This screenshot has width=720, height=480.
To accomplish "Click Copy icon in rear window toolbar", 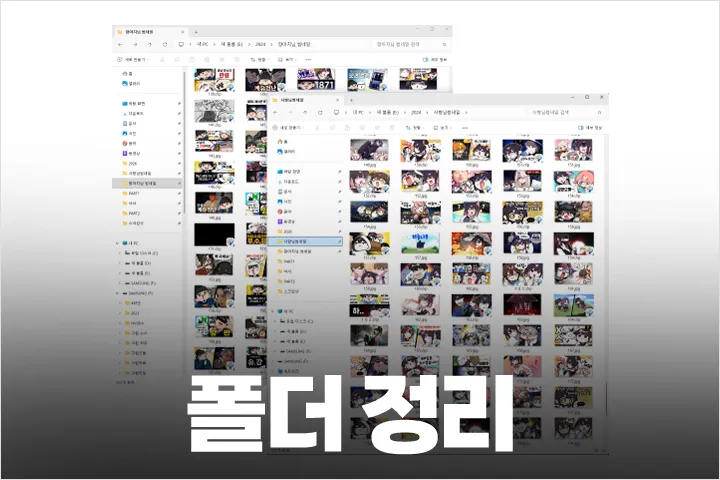I will pyautogui.click(x=177, y=60).
